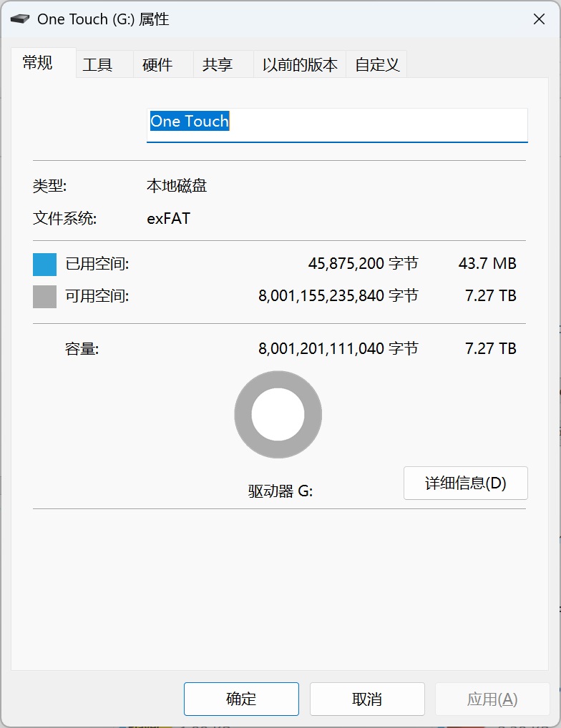Click the 已用空间 label
Screen dimensions: 561x728
[x=97, y=264]
